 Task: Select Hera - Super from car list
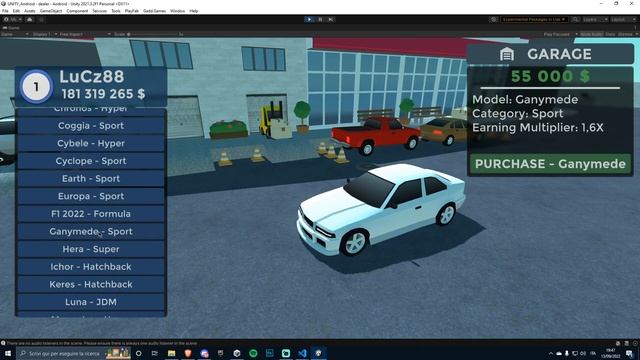[x=91, y=249]
